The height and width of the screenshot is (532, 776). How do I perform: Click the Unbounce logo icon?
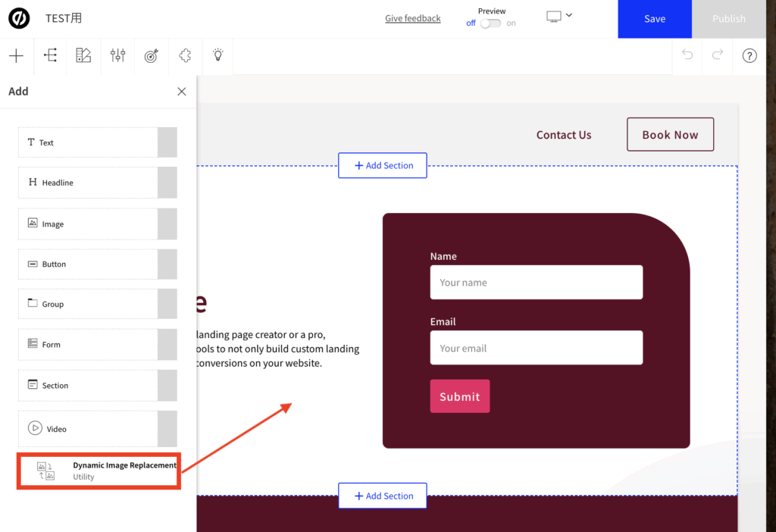19,18
